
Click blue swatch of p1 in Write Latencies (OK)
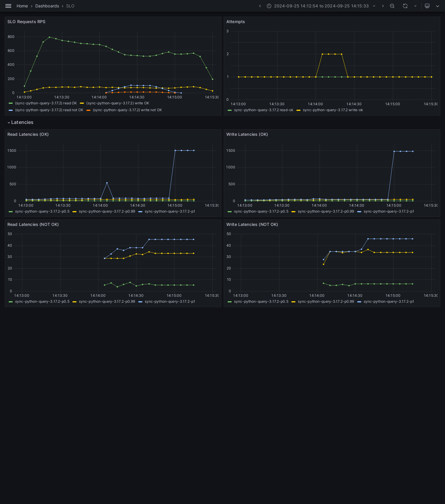coord(359,211)
